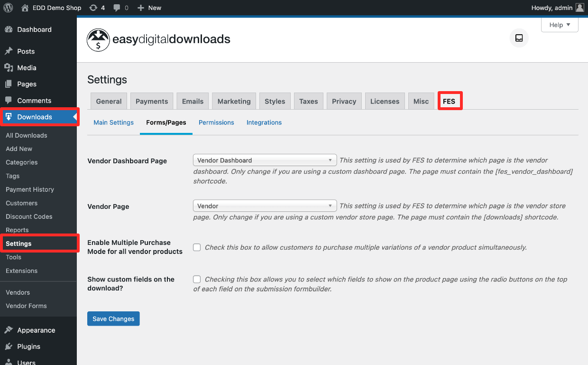Screen dimensions: 588x365
Task: Click Settings in Downloads submenu
Action: tap(18, 243)
